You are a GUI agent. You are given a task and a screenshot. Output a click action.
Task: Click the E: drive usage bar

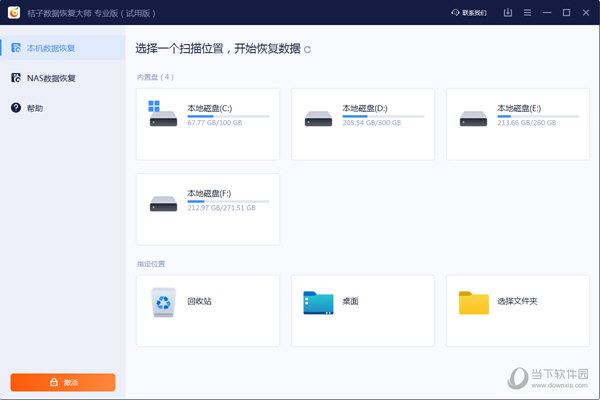coord(538,116)
